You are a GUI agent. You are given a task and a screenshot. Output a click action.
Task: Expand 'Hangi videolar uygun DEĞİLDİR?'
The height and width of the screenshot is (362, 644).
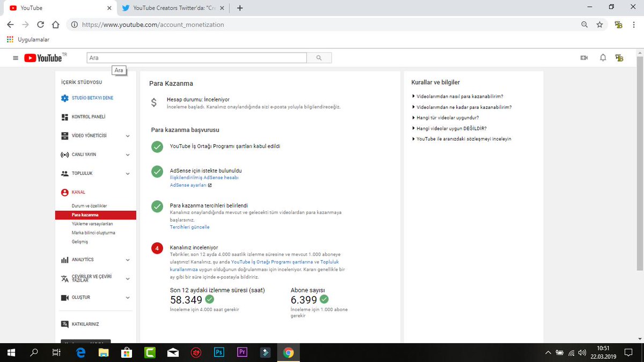pyautogui.click(x=449, y=128)
